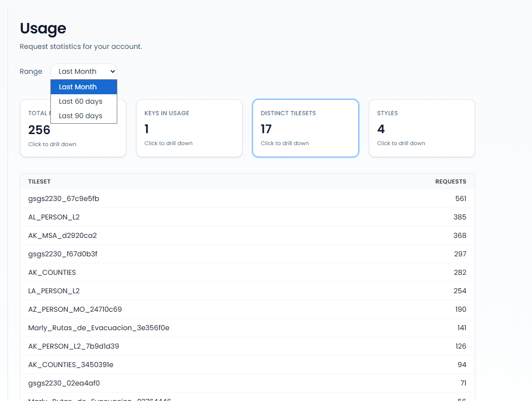
Task: Click the TILESET column header
Action: pos(39,182)
